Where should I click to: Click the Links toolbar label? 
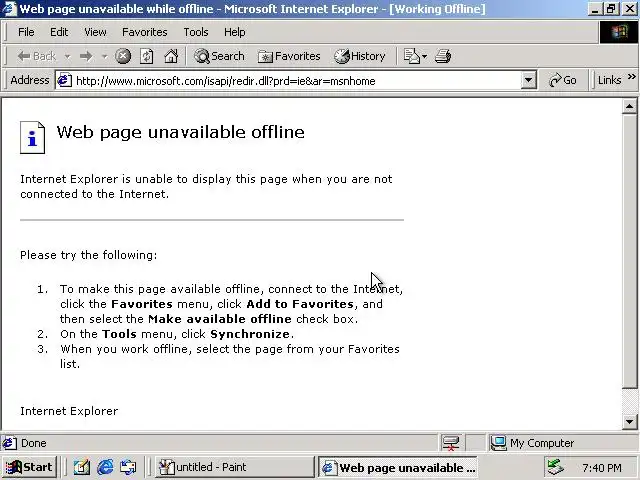pos(609,80)
